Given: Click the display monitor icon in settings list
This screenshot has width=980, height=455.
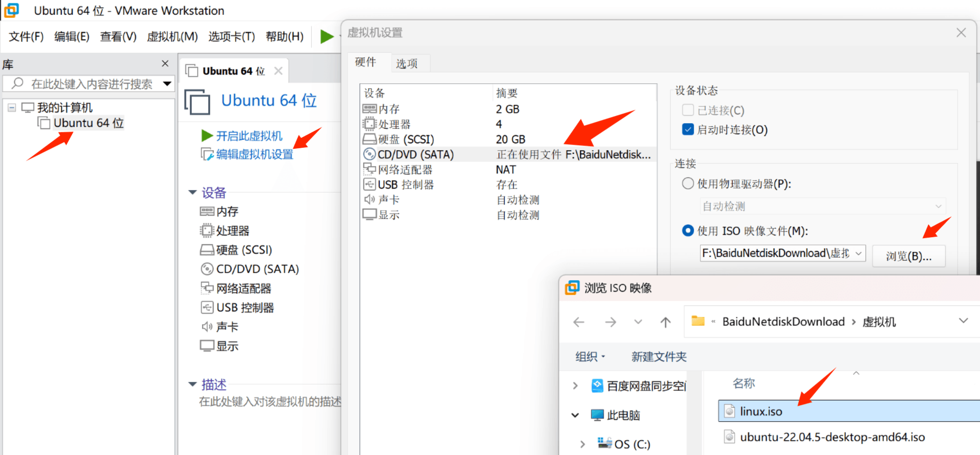Looking at the screenshot, I should coord(369,215).
